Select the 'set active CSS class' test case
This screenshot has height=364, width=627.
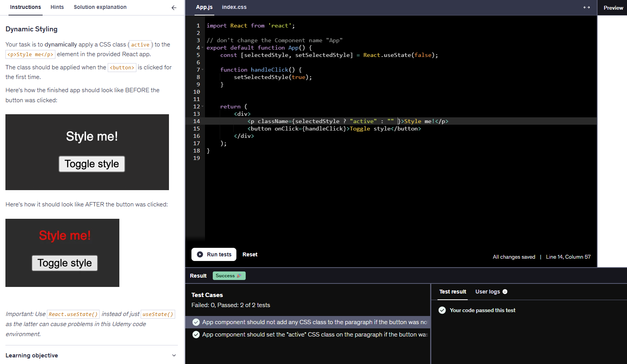[x=315, y=335]
